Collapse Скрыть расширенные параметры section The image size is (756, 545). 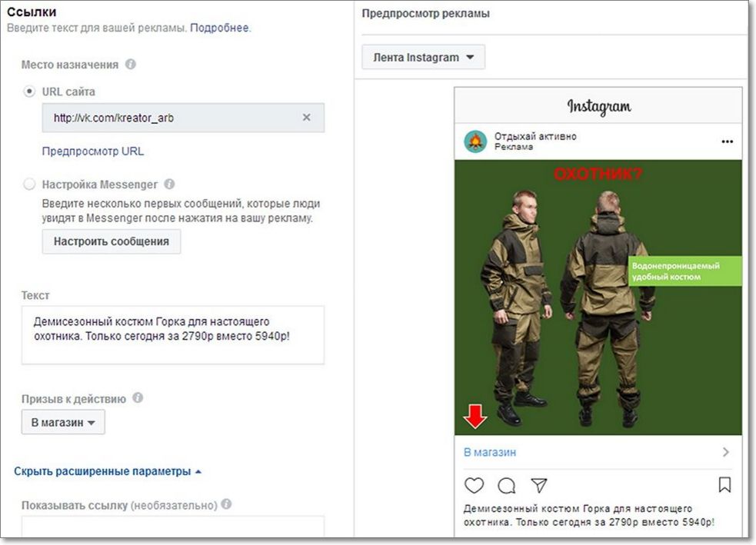pyautogui.click(x=107, y=471)
